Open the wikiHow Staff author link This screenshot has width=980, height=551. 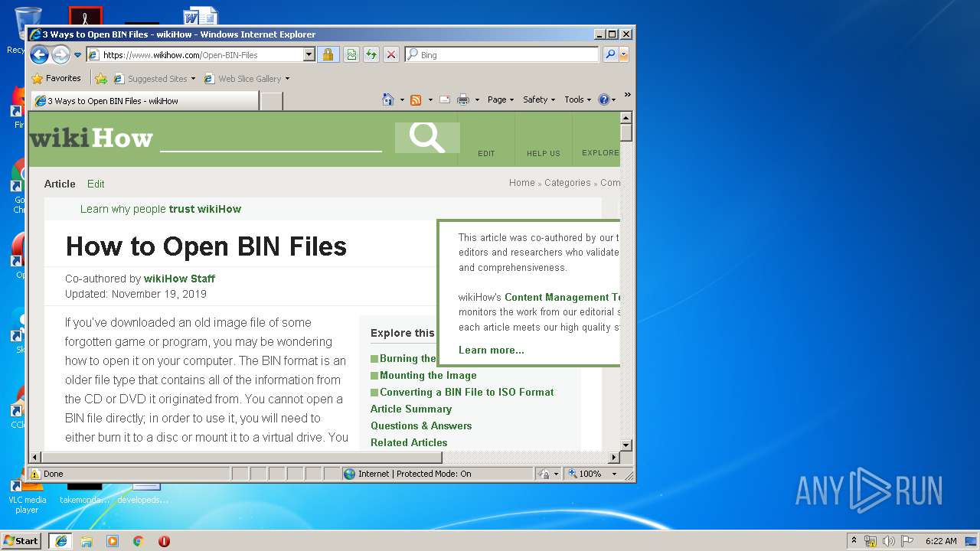179,279
